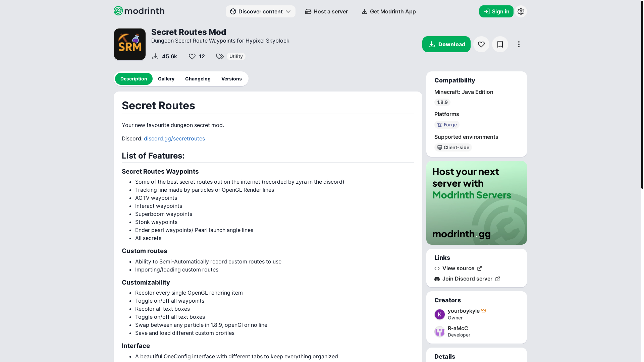Click the Forge anvil icon
Screen dimensions: 644x362
pyautogui.click(x=439, y=125)
